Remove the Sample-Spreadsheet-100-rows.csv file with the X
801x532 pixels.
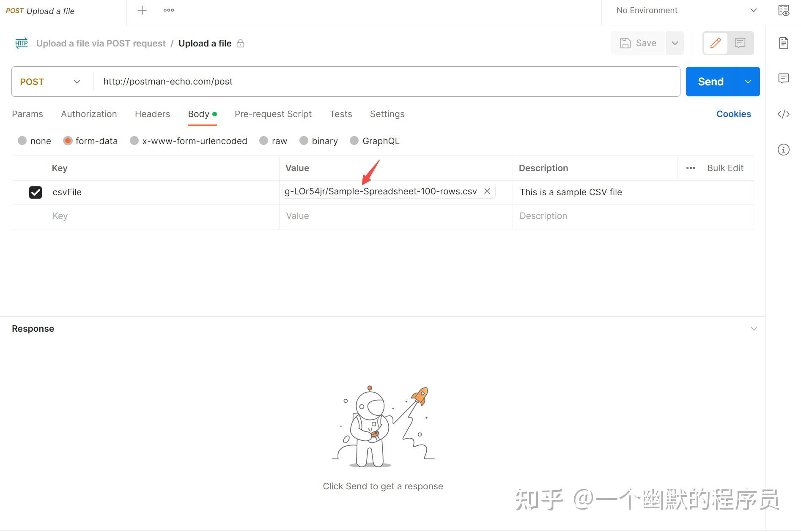click(487, 191)
